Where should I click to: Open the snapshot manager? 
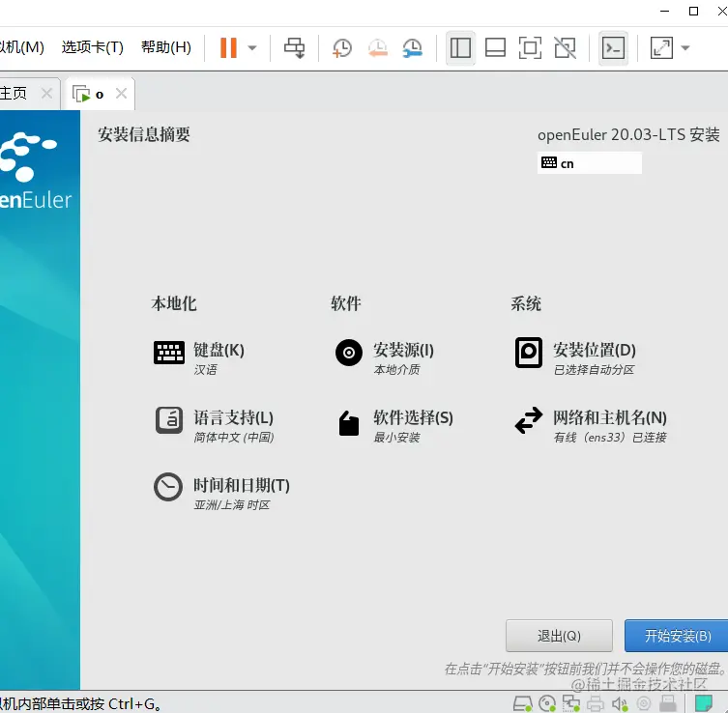pos(412,48)
